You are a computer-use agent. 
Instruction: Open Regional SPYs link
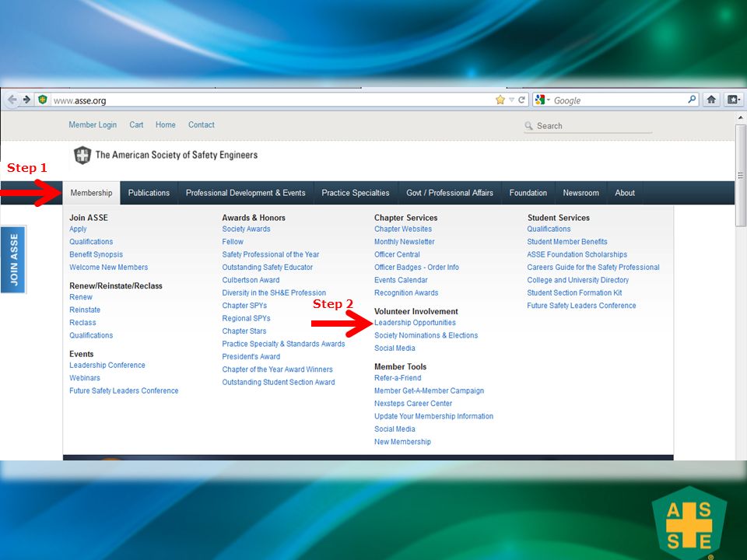coord(247,319)
